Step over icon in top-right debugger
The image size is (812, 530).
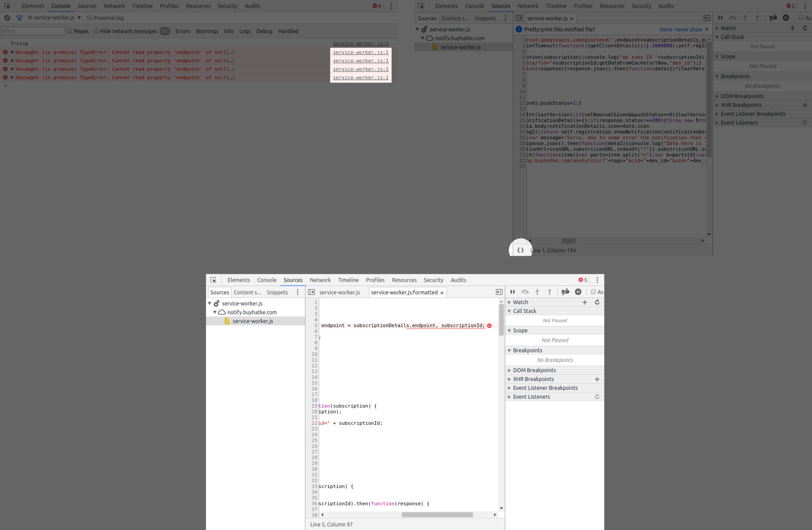point(732,18)
